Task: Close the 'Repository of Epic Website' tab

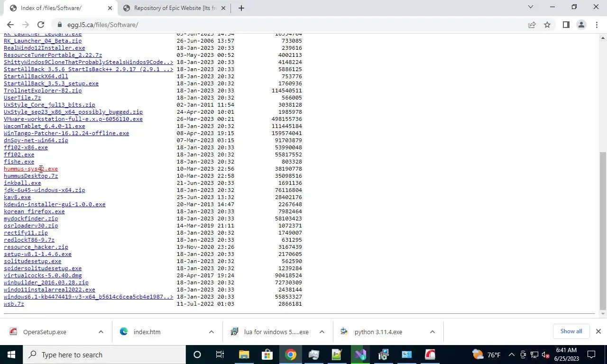Action: [223, 8]
